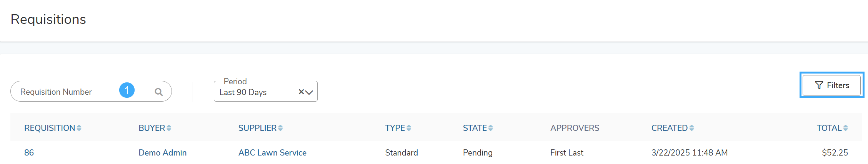
Task: Select the Last 90 Days period box
Action: pos(265,91)
